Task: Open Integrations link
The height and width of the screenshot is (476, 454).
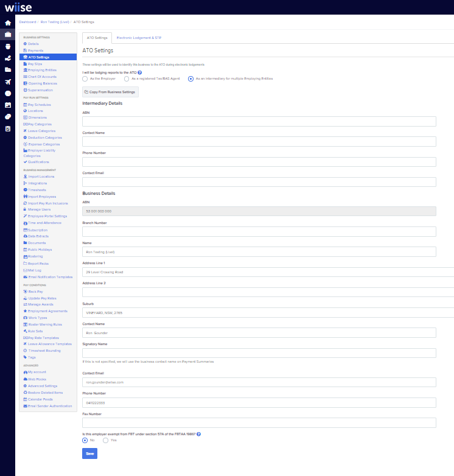Action: (x=37, y=183)
